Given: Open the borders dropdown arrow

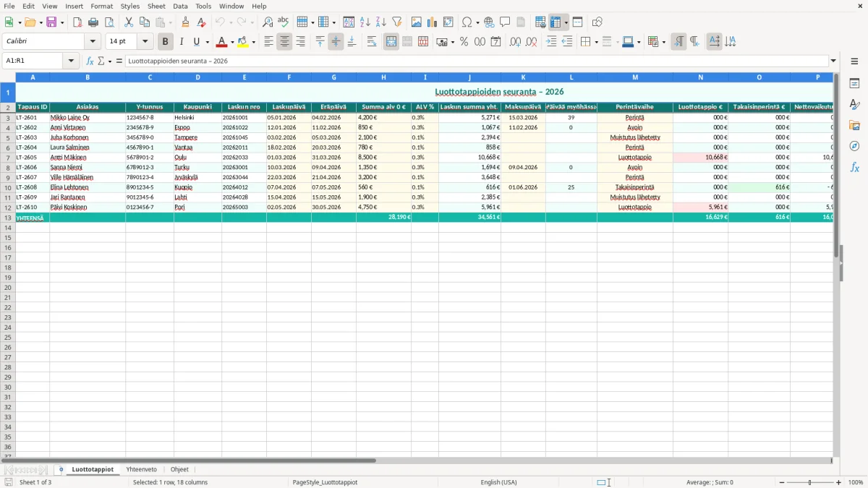Looking at the screenshot, I should [596, 42].
